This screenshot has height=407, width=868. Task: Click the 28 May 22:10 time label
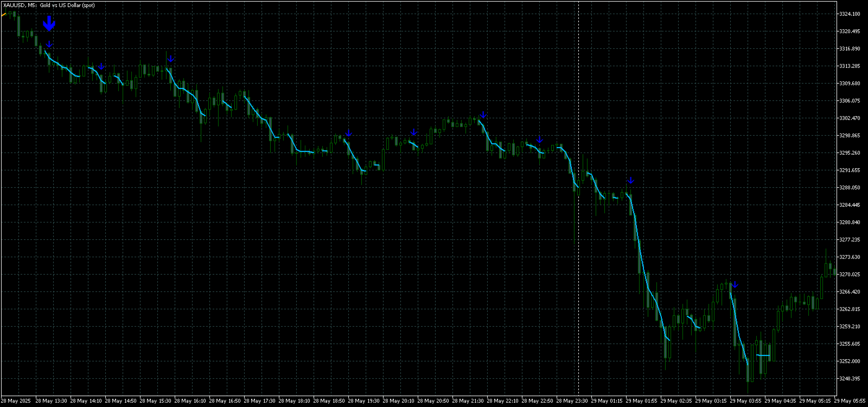point(503,401)
